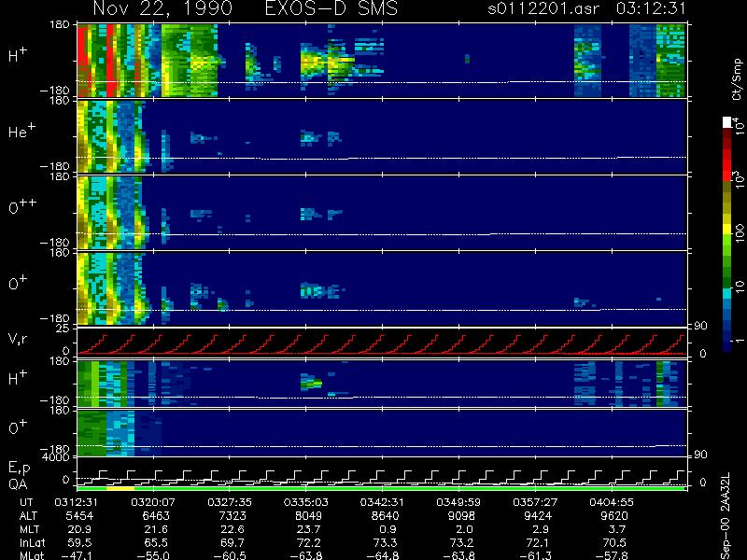747x560 pixels.
Task: Select the "EXOS-D SMS" instrument title
Action: tap(331, 8)
